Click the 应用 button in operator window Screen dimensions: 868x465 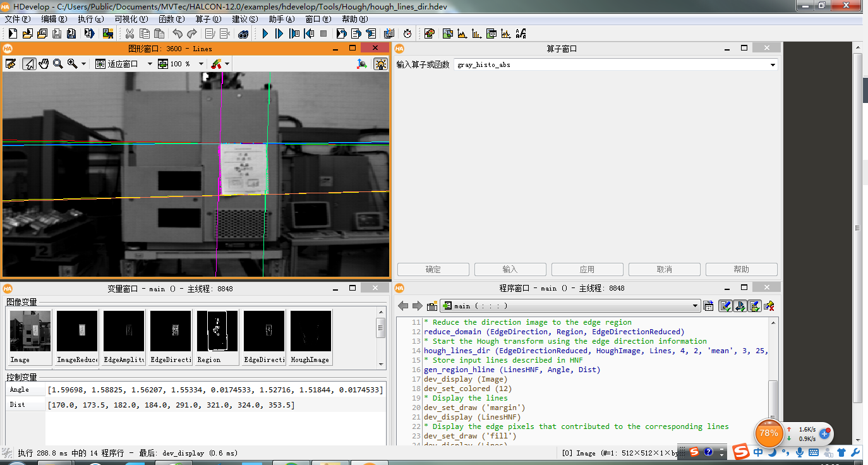click(x=587, y=269)
